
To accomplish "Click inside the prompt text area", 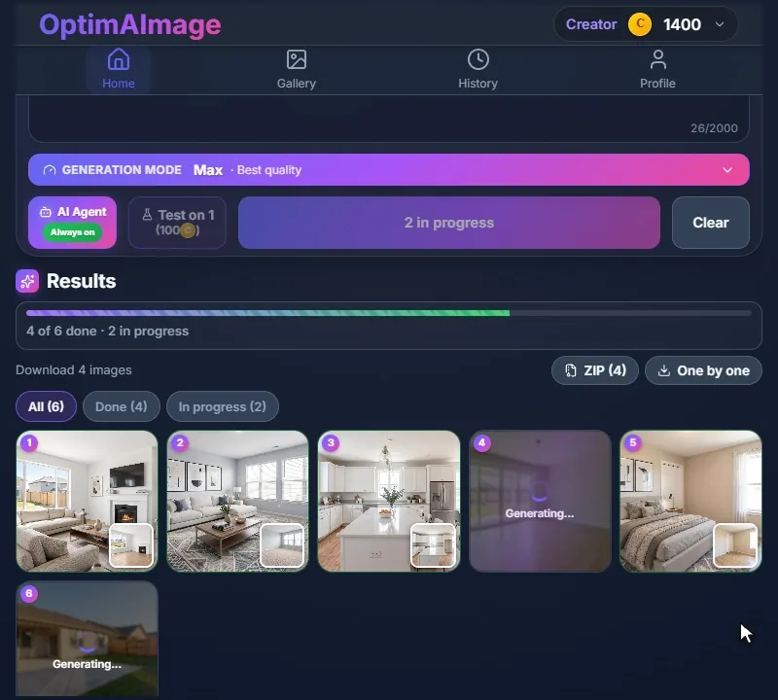I will (388, 119).
